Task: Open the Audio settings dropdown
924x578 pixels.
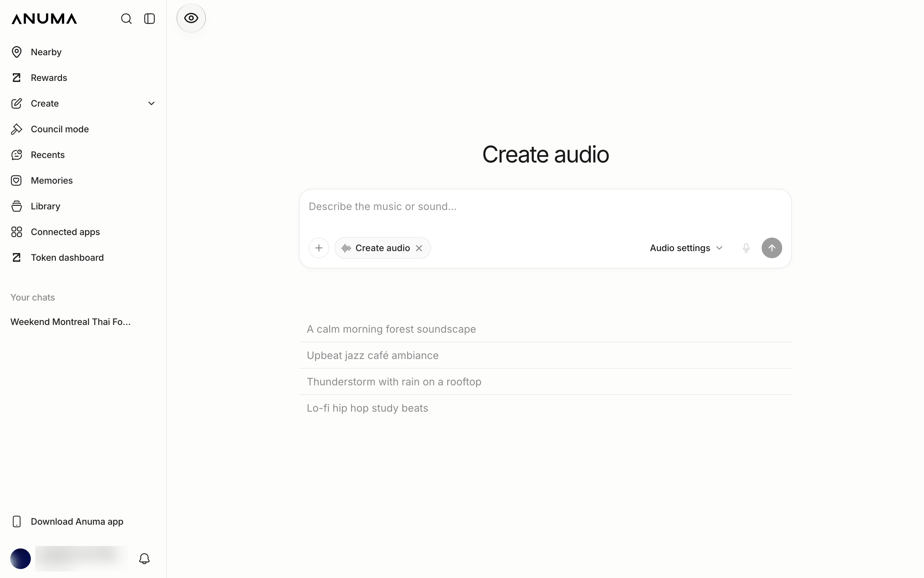Action: [x=687, y=248]
